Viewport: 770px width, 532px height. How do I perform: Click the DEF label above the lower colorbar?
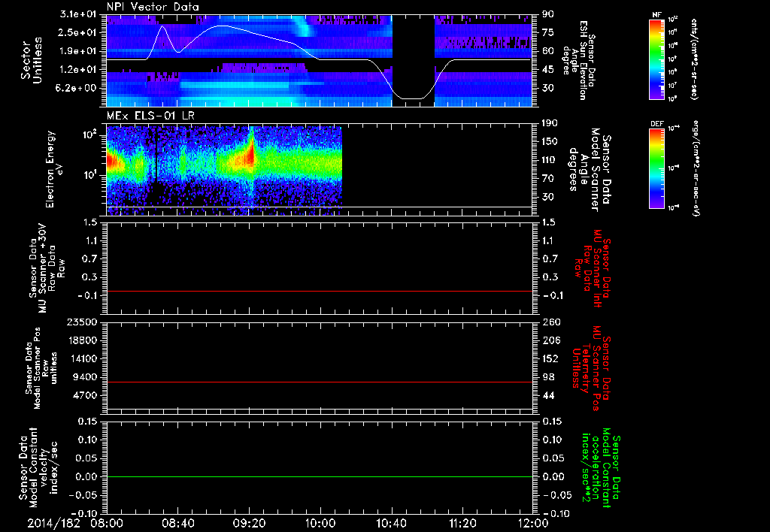coord(657,124)
